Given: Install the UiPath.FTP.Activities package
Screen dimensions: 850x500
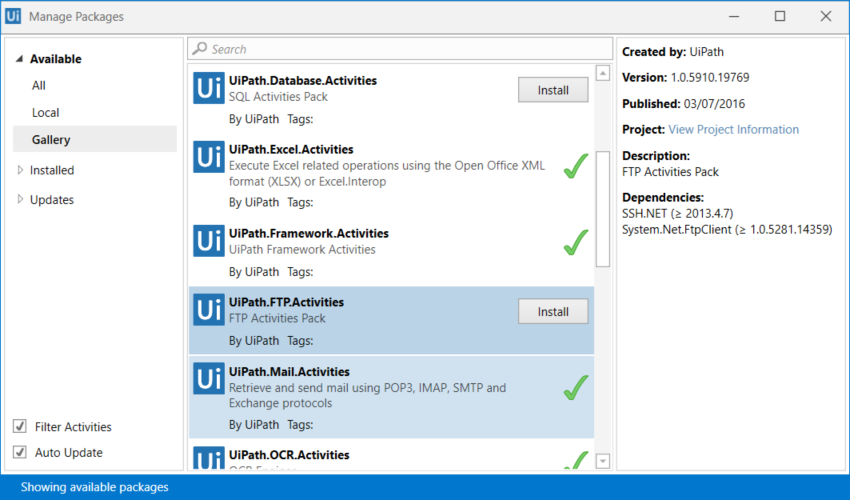Looking at the screenshot, I should [553, 311].
